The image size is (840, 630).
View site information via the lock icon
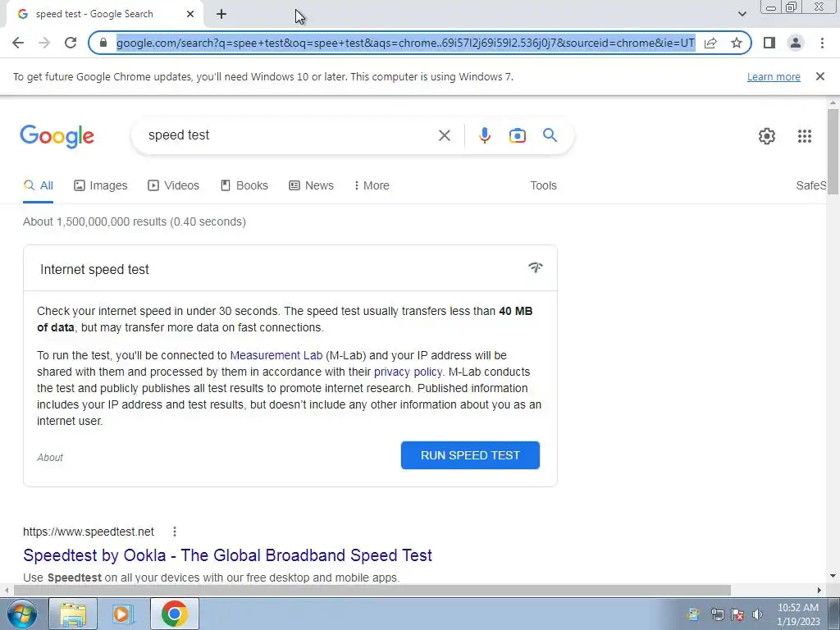pos(103,43)
